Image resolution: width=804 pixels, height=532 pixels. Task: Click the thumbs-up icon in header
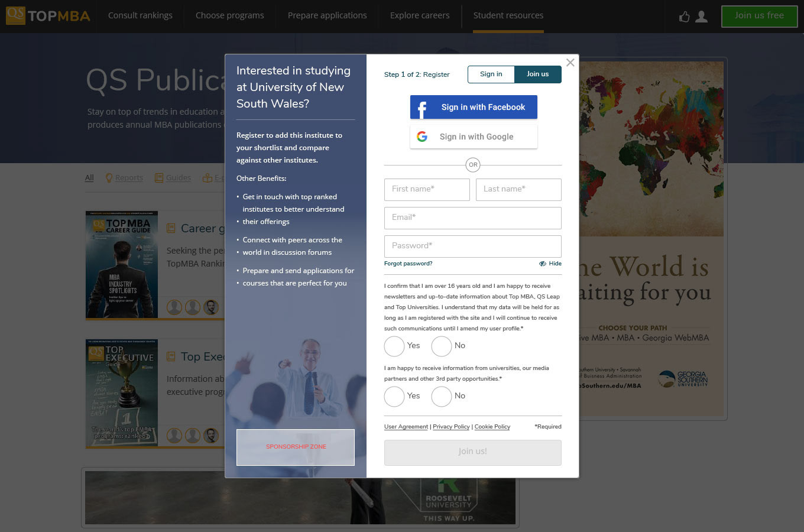[684, 17]
